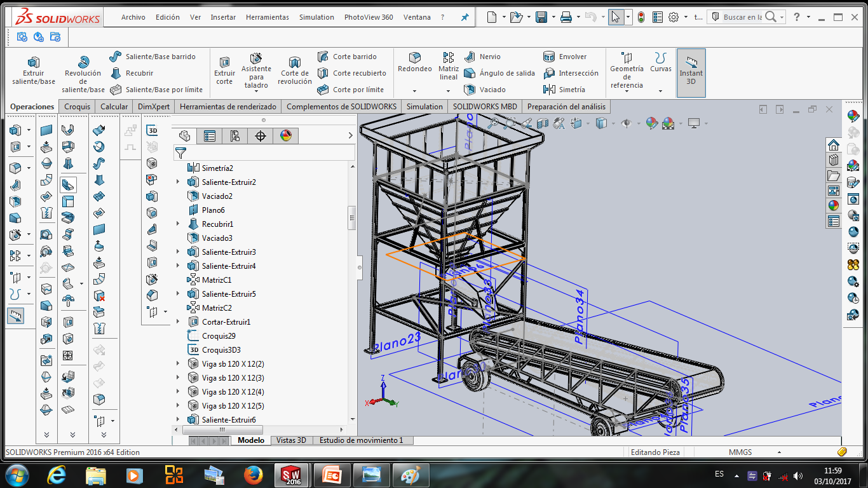Select Corte recubierto tool

pyautogui.click(x=351, y=73)
